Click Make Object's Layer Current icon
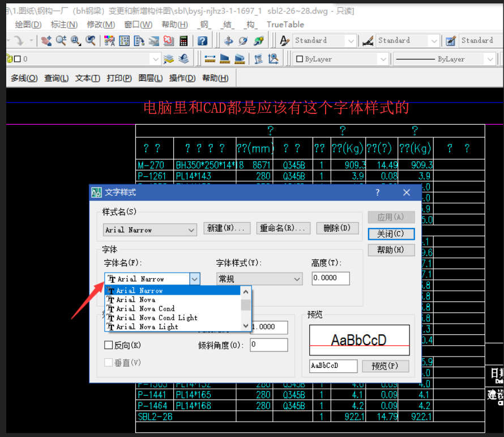 (168, 59)
